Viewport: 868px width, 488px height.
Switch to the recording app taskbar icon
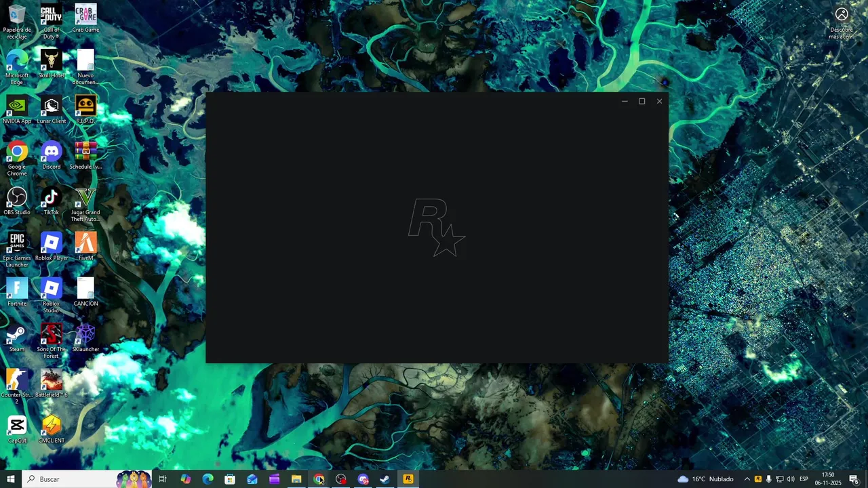click(x=341, y=479)
